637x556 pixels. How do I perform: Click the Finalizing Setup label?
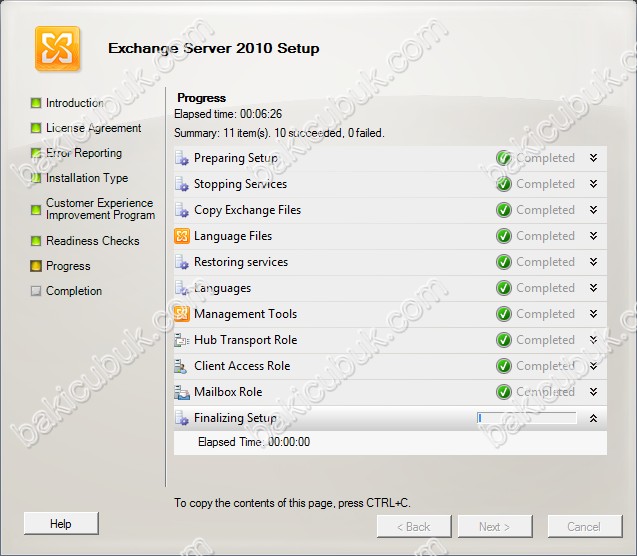click(235, 418)
